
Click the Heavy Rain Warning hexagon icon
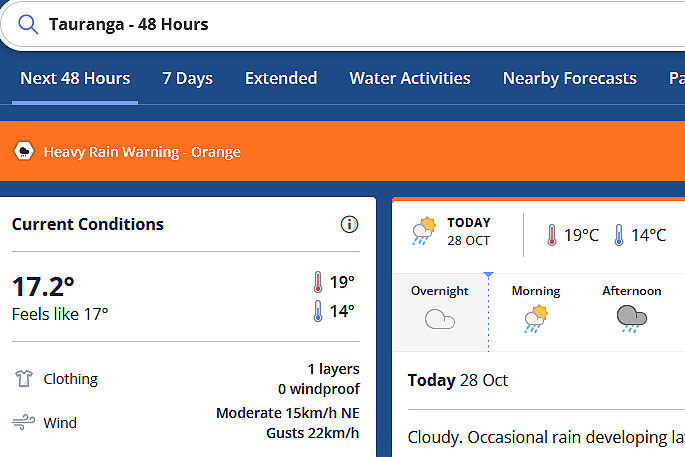click(x=24, y=151)
